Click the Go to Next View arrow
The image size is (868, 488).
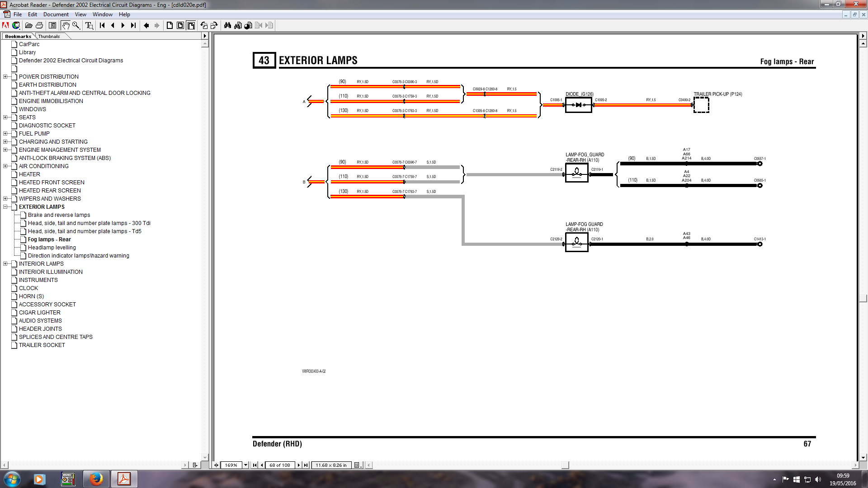tap(157, 25)
